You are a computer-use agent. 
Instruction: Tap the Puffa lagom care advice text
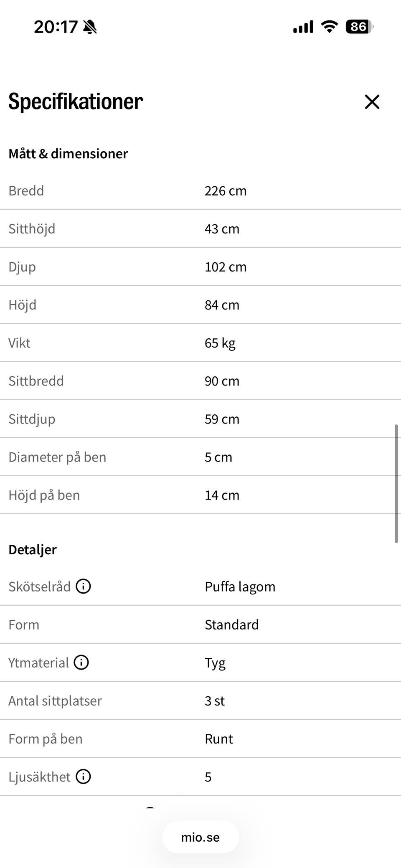pos(240,587)
